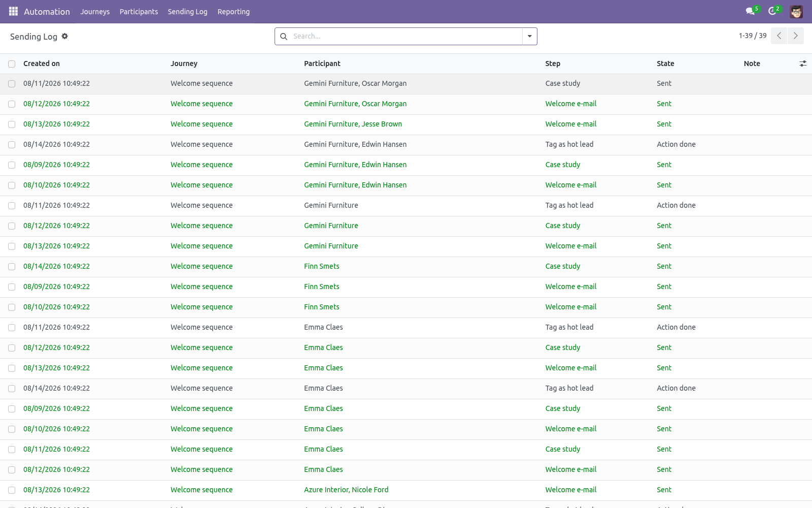
Task: Check the row for Jesse Brown Welcome e-mail
Action: coord(12,124)
